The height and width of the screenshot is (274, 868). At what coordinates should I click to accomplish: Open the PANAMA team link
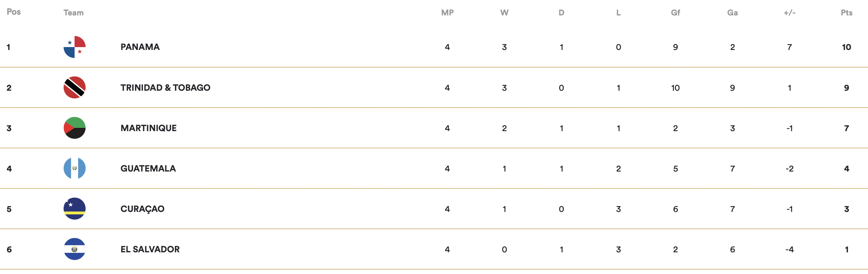[x=140, y=47]
